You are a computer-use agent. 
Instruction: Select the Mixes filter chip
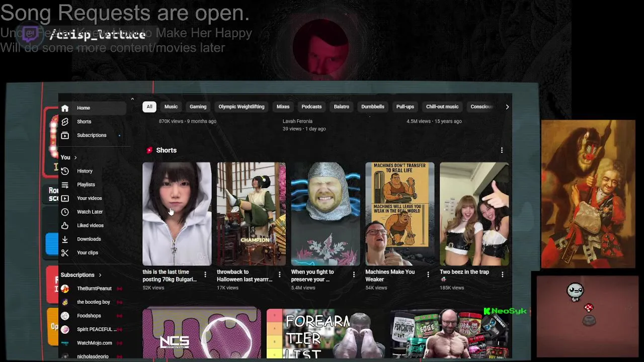[283, 107]
